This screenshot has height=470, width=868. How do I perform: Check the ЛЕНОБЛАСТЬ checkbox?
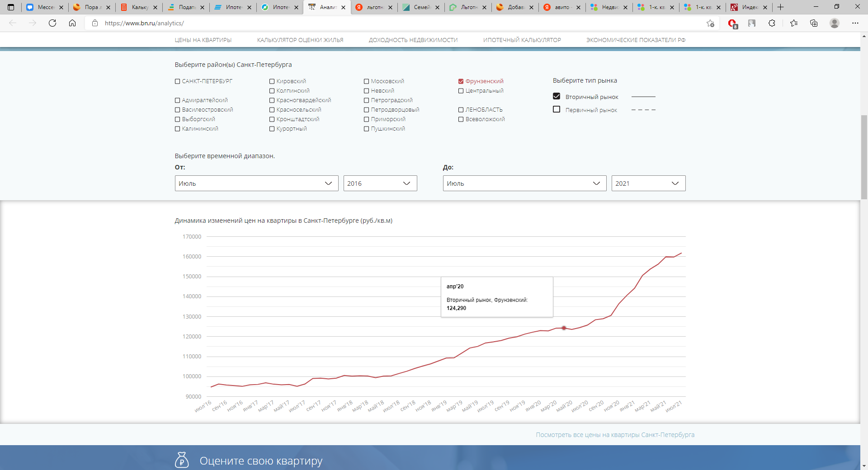461,110
